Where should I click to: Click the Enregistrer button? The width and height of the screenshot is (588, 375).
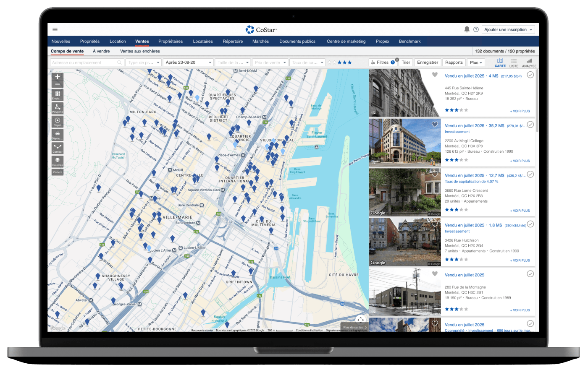pos(428,62)
